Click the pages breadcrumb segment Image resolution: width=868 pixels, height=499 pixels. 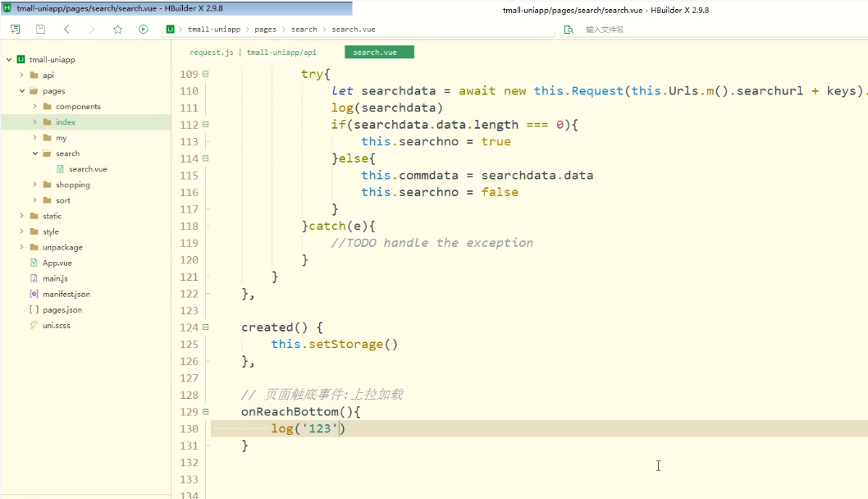(265, 30)
